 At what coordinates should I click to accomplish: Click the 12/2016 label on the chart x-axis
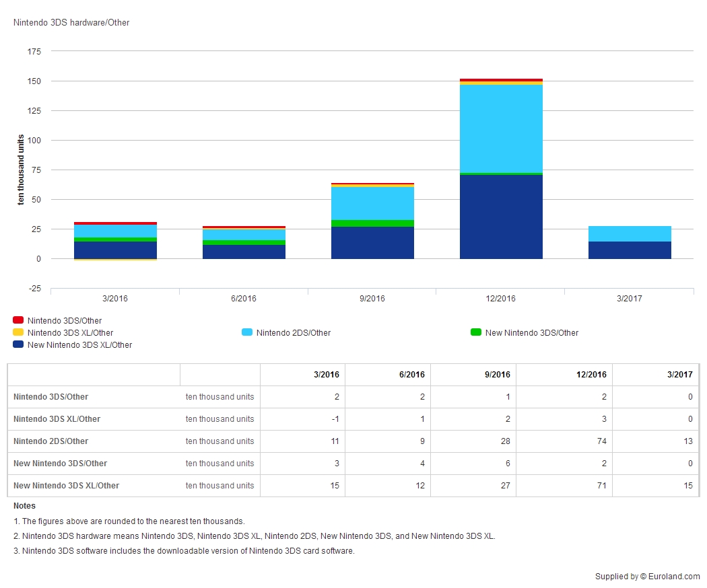click(500, 298)
